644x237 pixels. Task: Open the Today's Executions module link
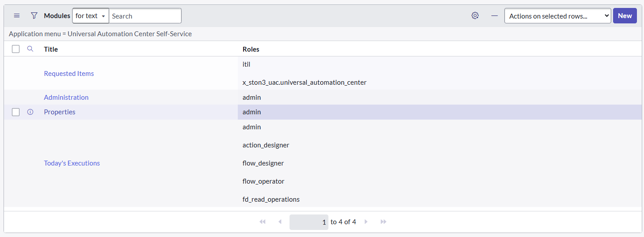(72, 163)
